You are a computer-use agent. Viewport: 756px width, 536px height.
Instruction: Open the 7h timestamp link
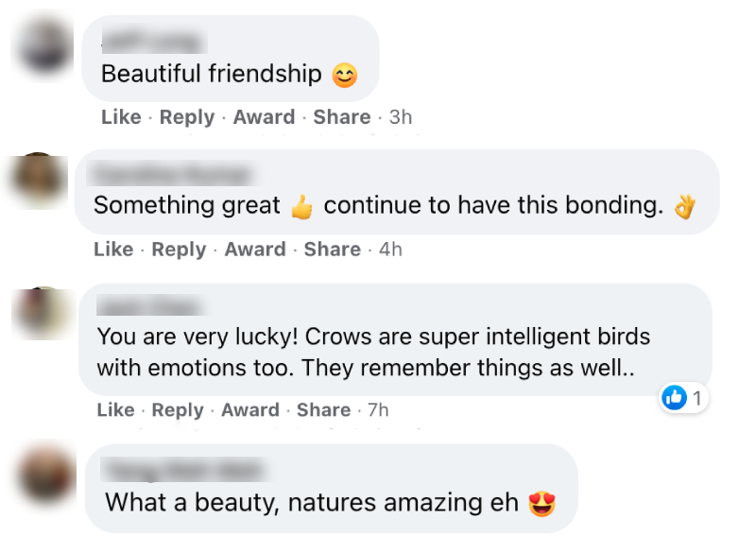(x=378, y=410)
